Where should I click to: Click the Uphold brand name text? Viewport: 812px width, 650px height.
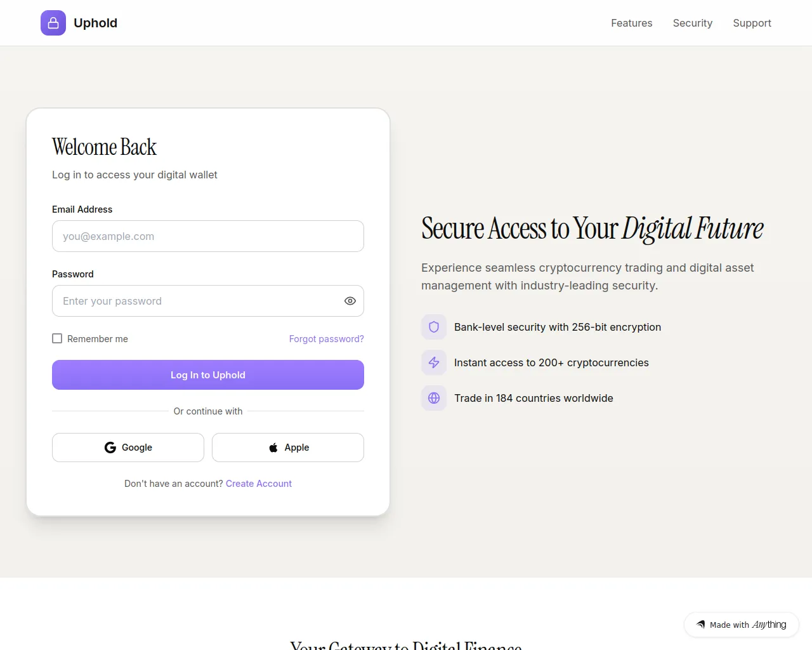(95, 23)
